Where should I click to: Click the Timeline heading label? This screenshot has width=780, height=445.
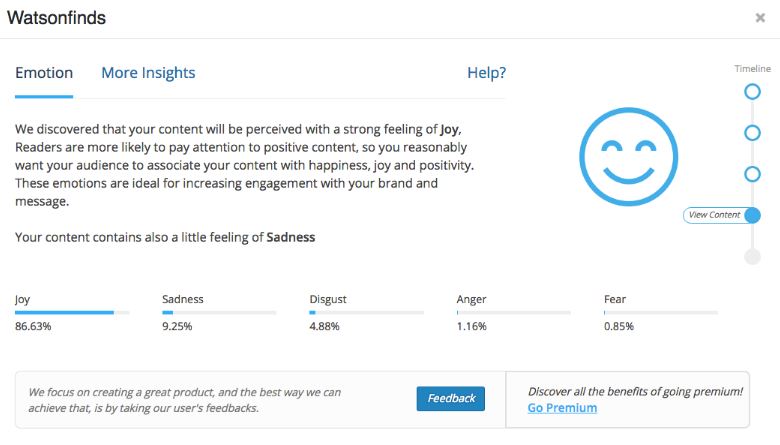click(x=752, y=69)
